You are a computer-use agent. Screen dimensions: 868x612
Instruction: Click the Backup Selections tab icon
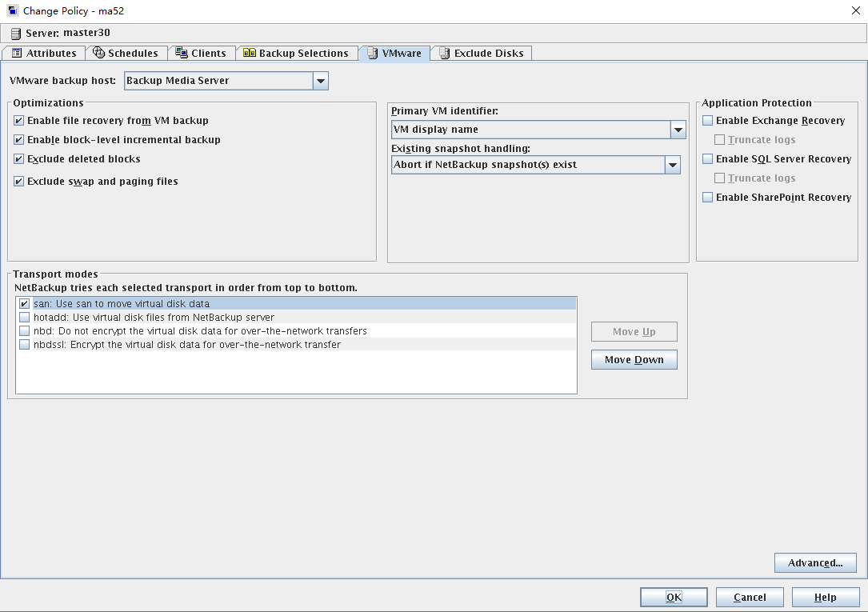(x=250, y=54)
